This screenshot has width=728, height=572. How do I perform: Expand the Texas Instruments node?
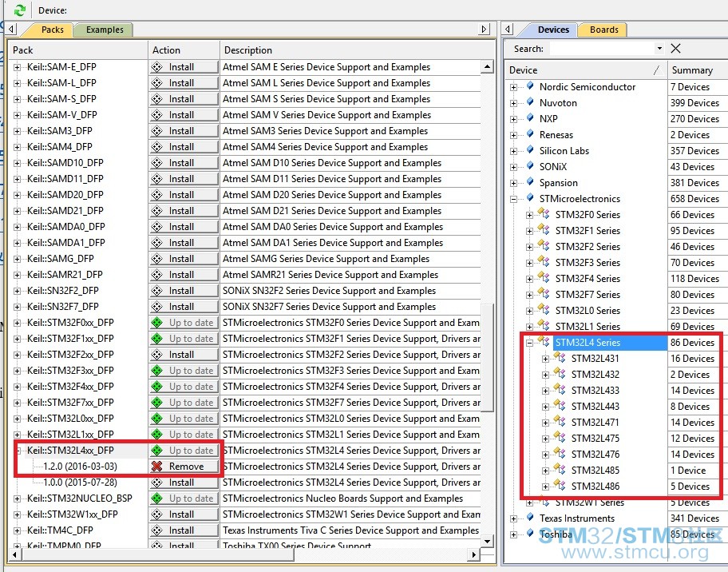513,518
